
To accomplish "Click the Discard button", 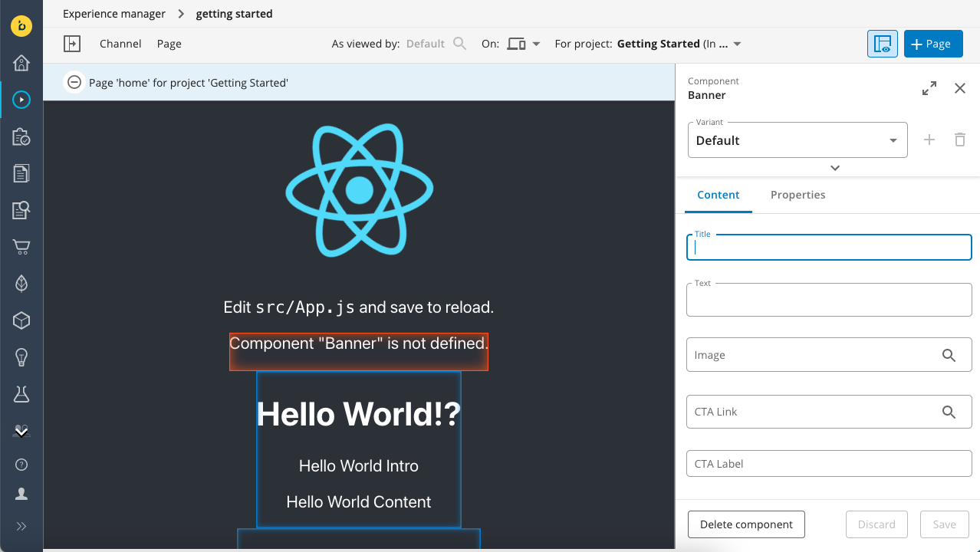I will [876, 524].
